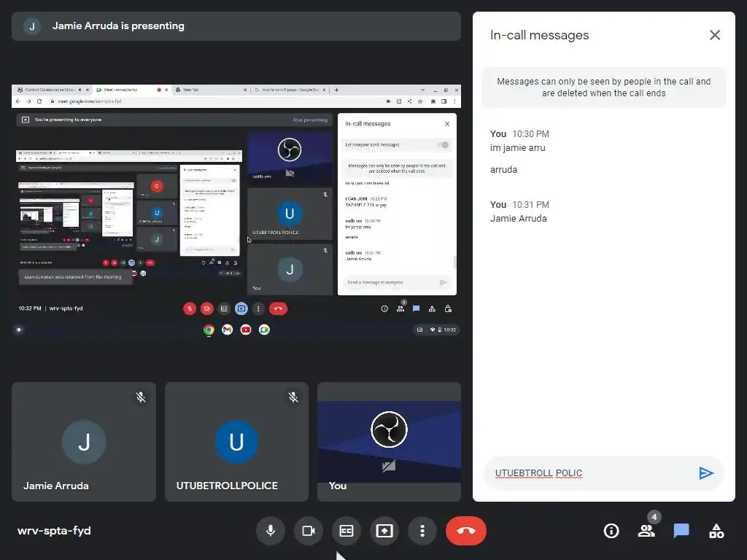
Task: Click the host controls lock icon in shared screen
Action: (448, 308)
